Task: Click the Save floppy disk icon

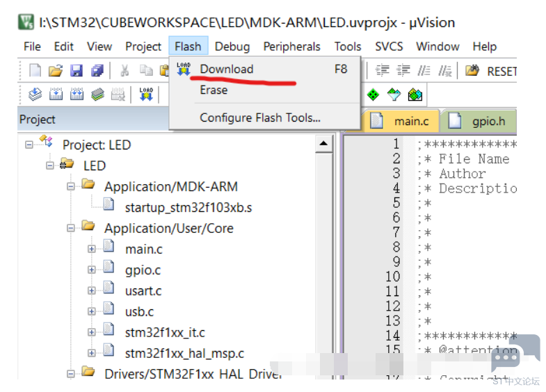Action: [77, 71]
